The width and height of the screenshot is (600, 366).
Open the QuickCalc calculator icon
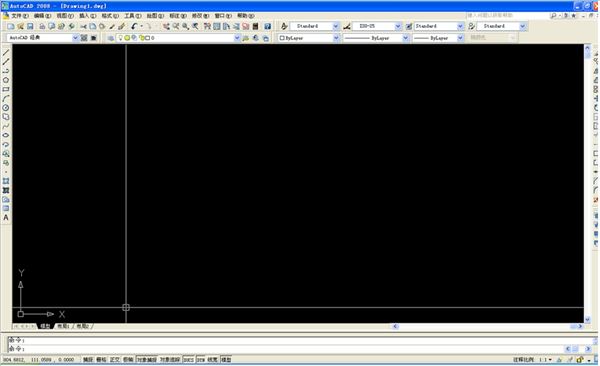tap(256, 26)
